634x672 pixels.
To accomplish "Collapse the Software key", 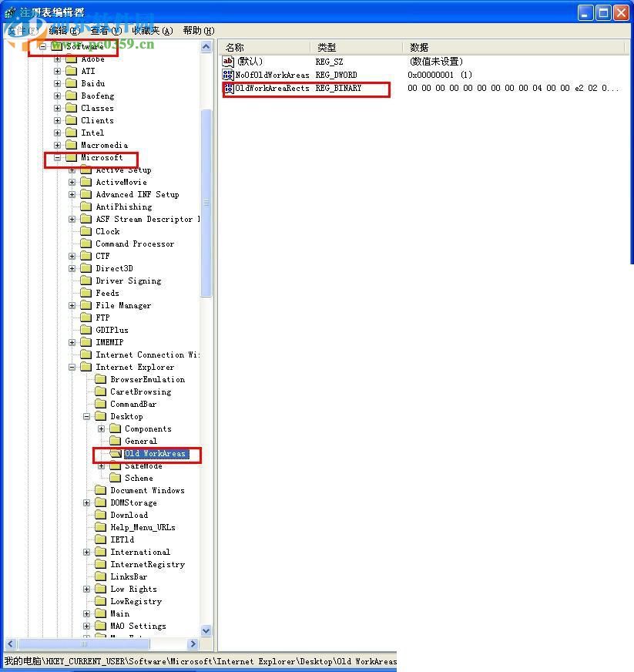I will (x=42, y=46).
